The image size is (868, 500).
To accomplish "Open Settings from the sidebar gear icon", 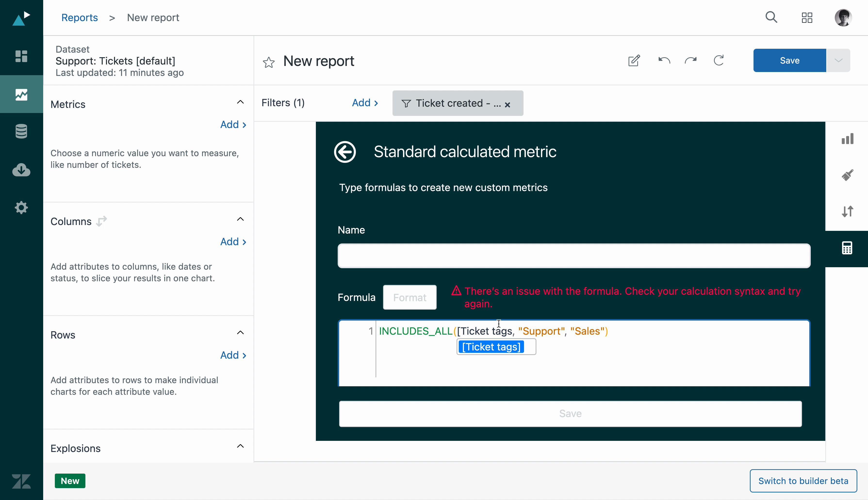I will tap(21, 207).
